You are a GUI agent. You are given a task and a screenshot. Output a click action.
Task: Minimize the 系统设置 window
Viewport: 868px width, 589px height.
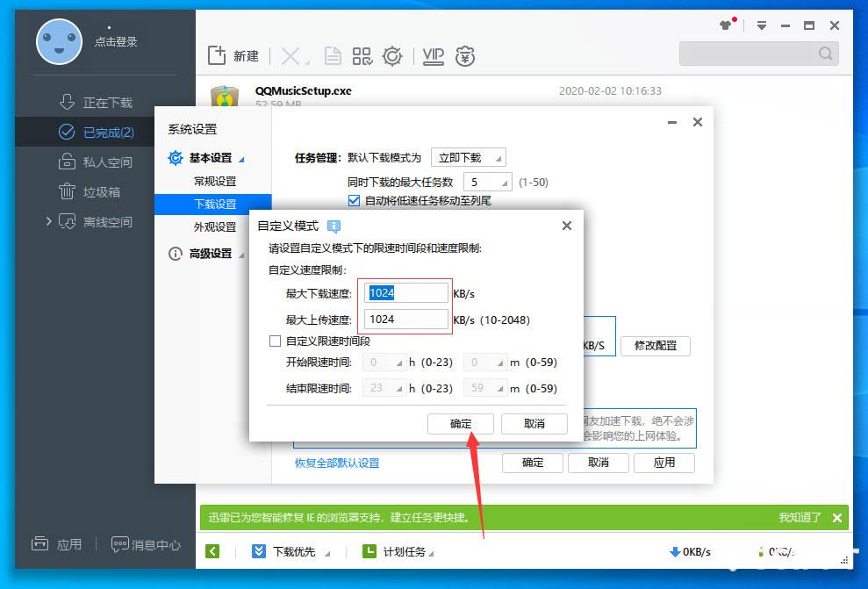[x=672, y=122]
